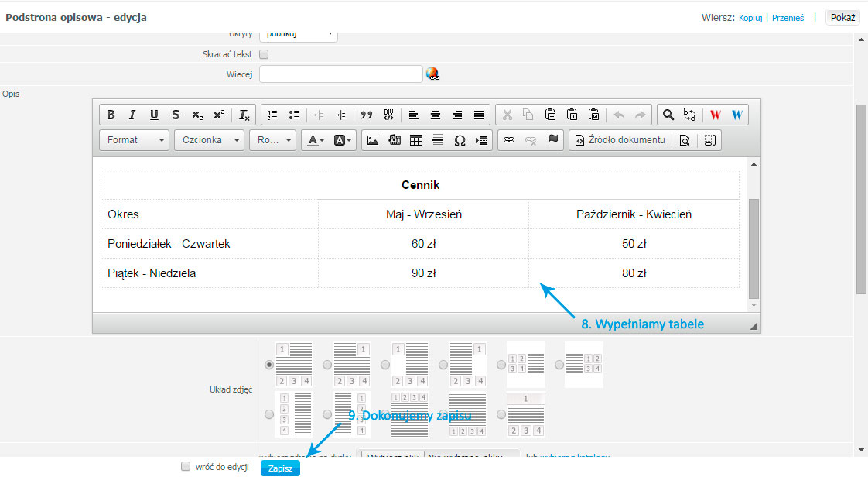Click the Przenieś link
Viewport: 868px width, 477px height.
click(788, 18)
